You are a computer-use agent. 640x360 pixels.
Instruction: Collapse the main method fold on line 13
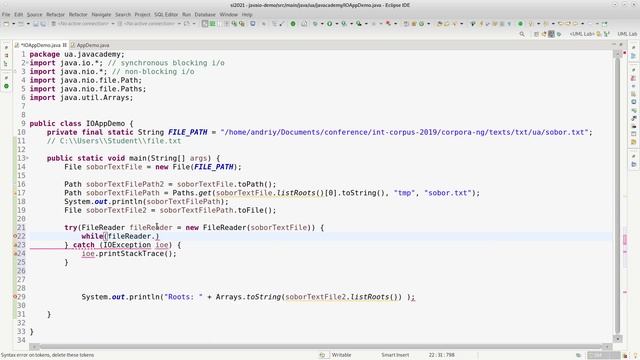point(27,158)
